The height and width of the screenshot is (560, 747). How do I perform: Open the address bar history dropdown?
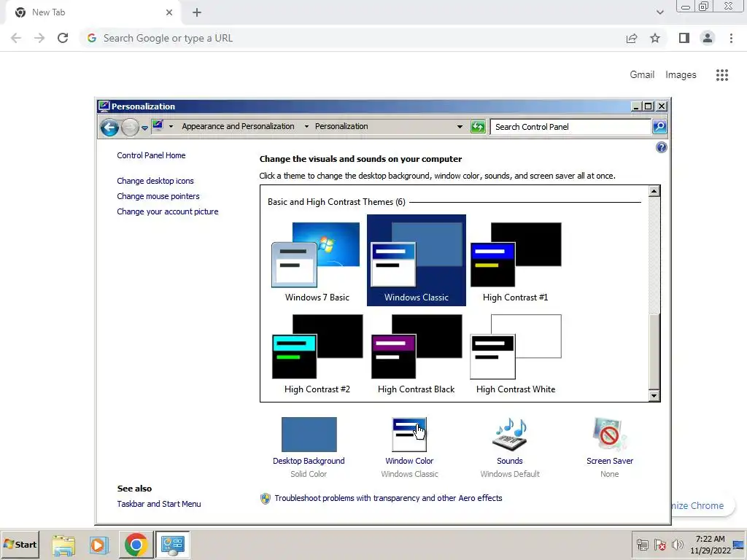coord(460,127)
